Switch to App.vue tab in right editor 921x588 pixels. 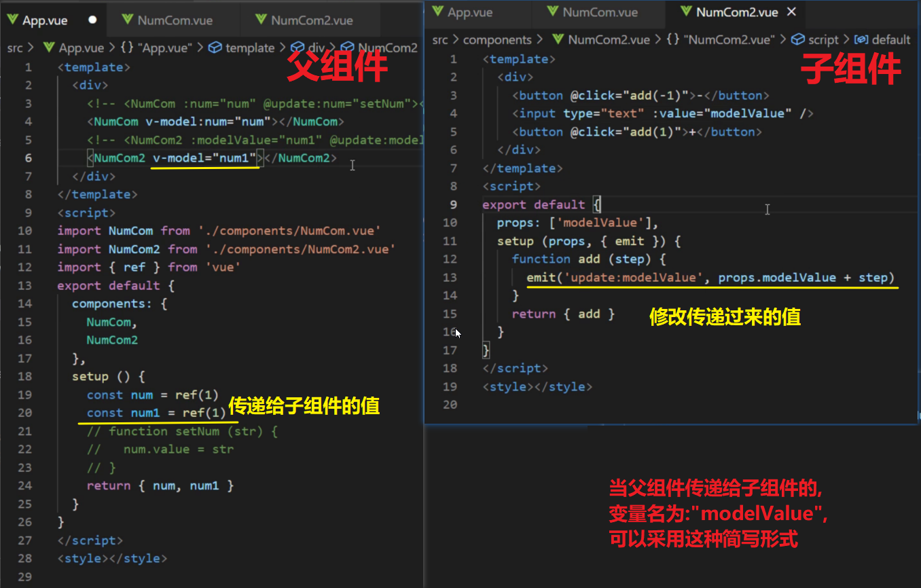click(x=470, y=12)
